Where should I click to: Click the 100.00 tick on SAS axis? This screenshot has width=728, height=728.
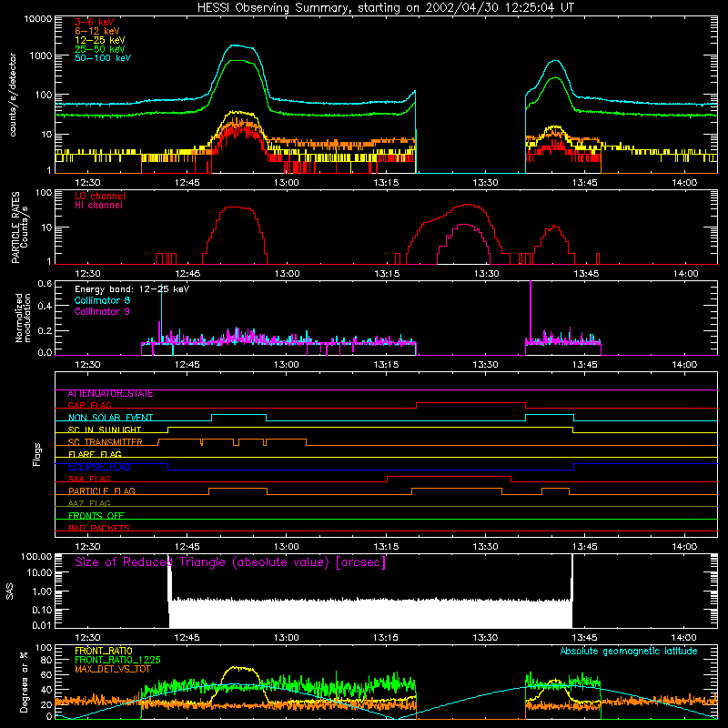pos(36,556)
